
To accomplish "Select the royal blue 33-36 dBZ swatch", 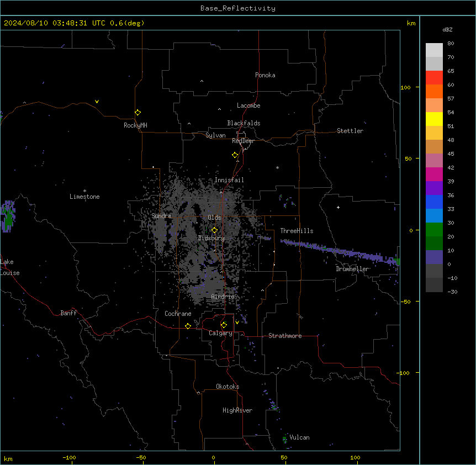I will (x=434, y=202).
